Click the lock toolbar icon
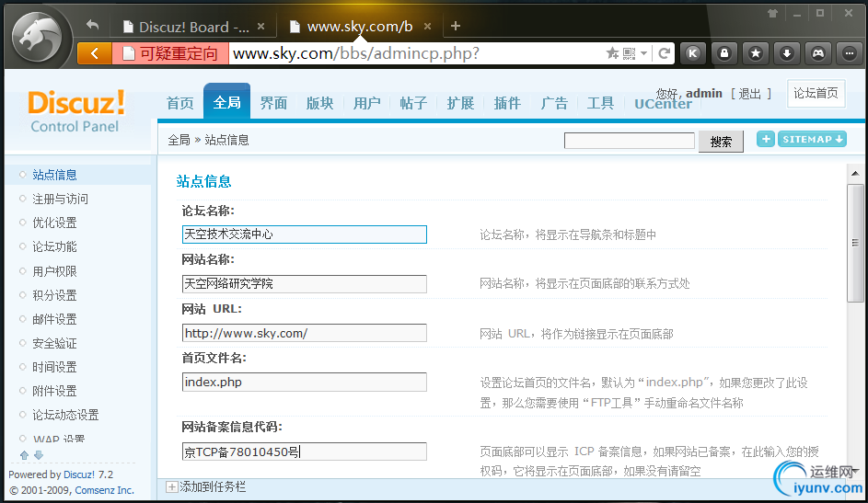The image size is (868, 503). click(x=724, y=53)
